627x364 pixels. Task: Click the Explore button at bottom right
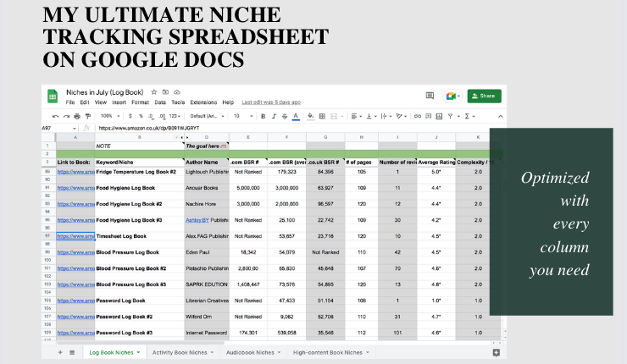[x=497, y=352]
